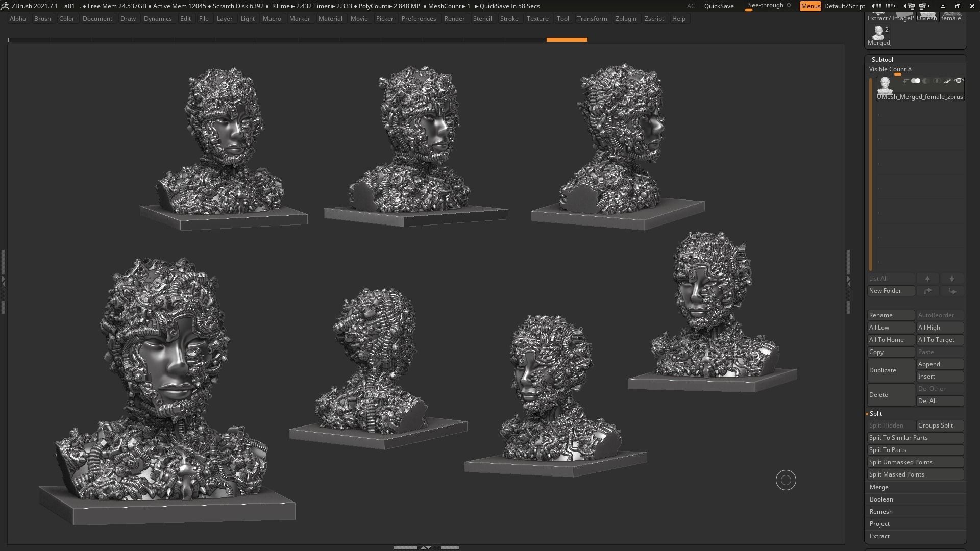Collapse the Split section
980x551 pixels.
click(x=876, y=414)
